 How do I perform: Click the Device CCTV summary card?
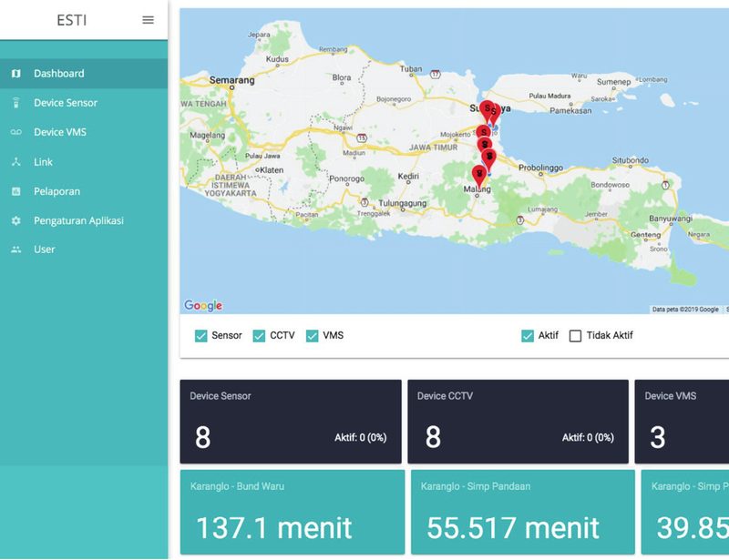point(518,422)
